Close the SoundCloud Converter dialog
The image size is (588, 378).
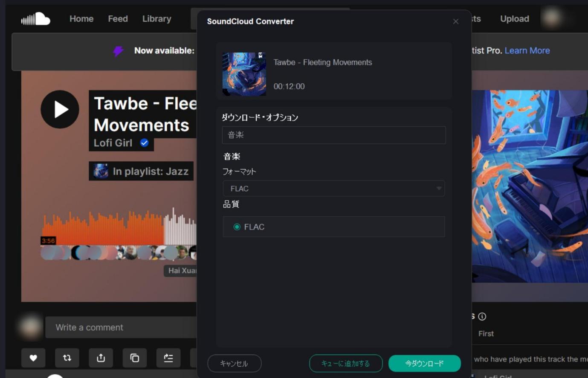coord(456,21)
